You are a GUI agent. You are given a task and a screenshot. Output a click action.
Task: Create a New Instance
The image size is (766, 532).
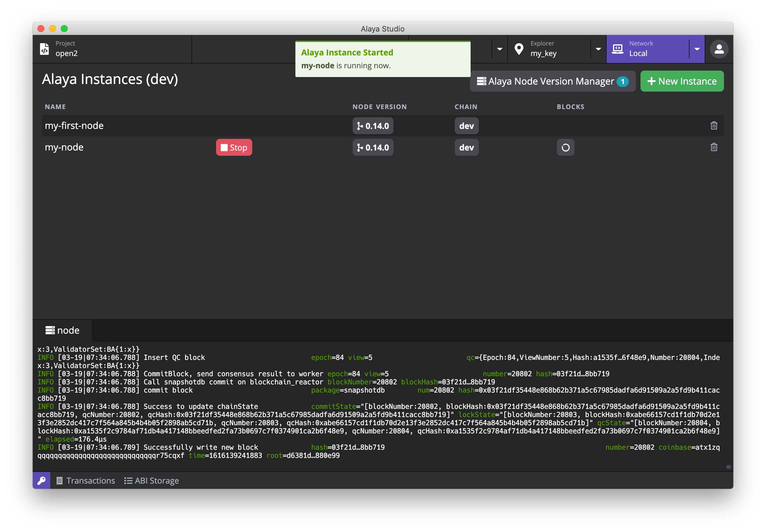pos(682,81)
